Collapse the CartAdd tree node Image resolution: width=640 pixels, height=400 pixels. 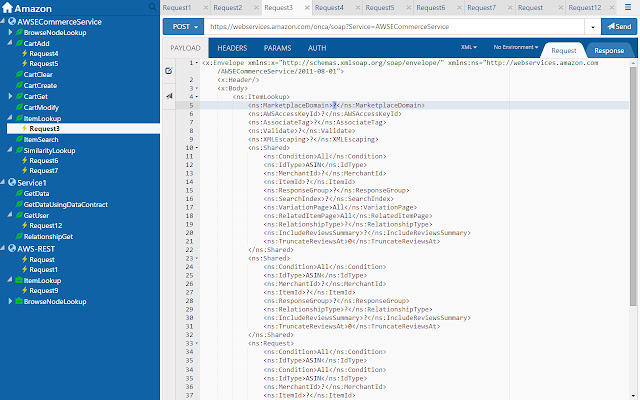click(x=9, y=44)
